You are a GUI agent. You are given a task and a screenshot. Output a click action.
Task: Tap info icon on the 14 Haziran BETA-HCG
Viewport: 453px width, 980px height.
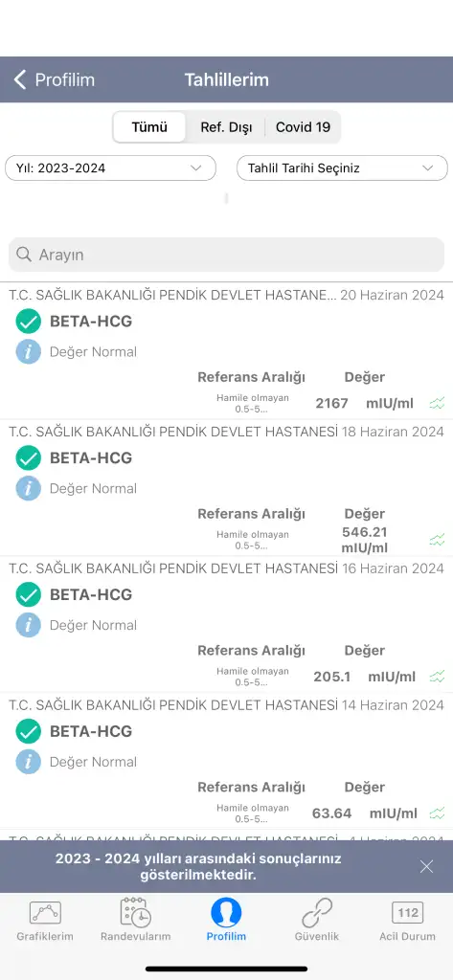click(28, 762)
